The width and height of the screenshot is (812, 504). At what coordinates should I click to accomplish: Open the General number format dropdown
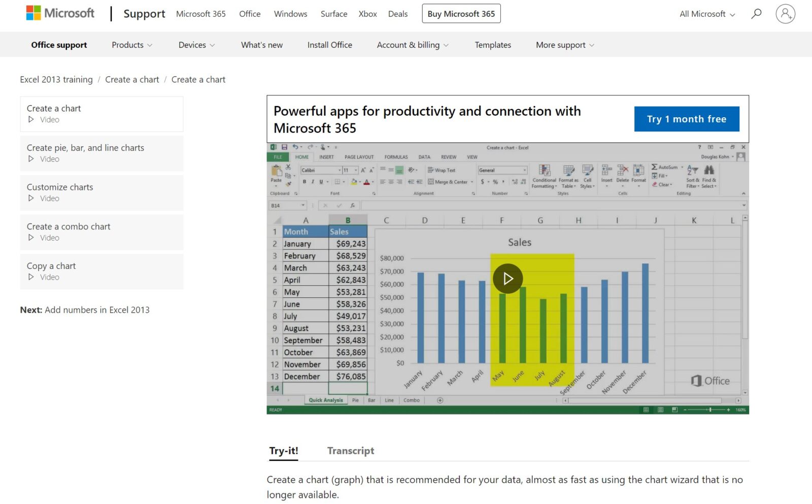point(524,170)
